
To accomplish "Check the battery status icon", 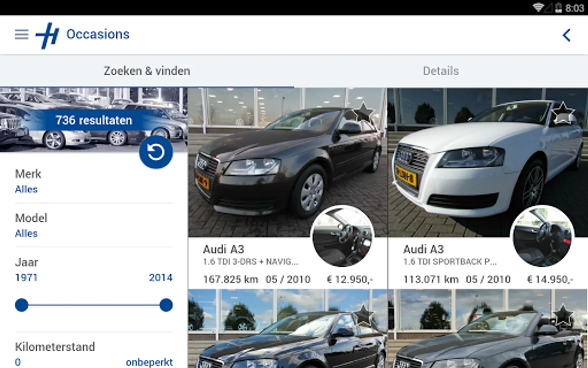I will click(558, 8).
